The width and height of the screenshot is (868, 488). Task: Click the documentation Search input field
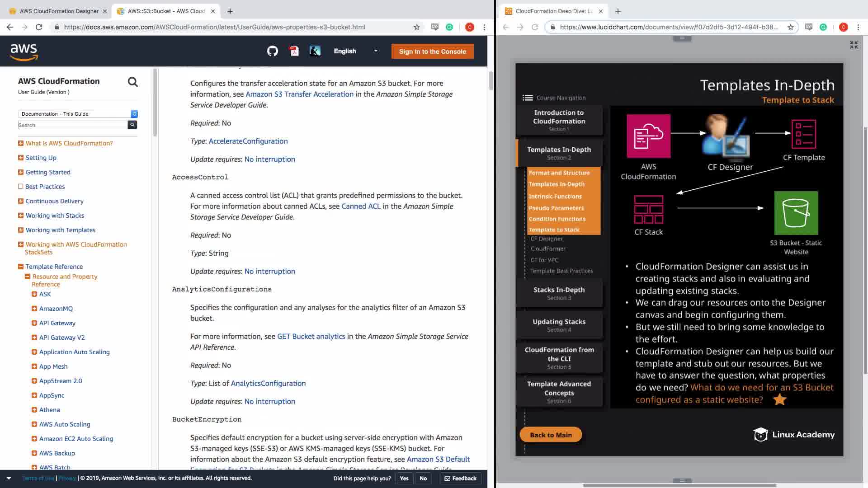click(x=72, y=125)
